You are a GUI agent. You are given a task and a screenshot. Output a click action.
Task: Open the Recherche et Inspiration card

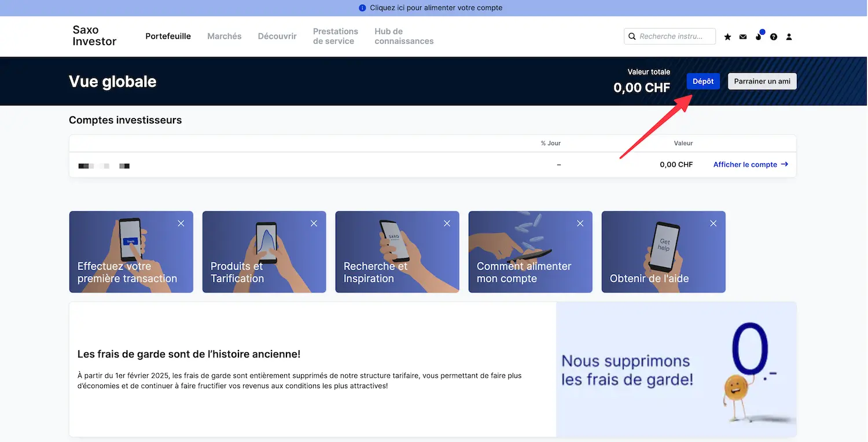(398, 252)
